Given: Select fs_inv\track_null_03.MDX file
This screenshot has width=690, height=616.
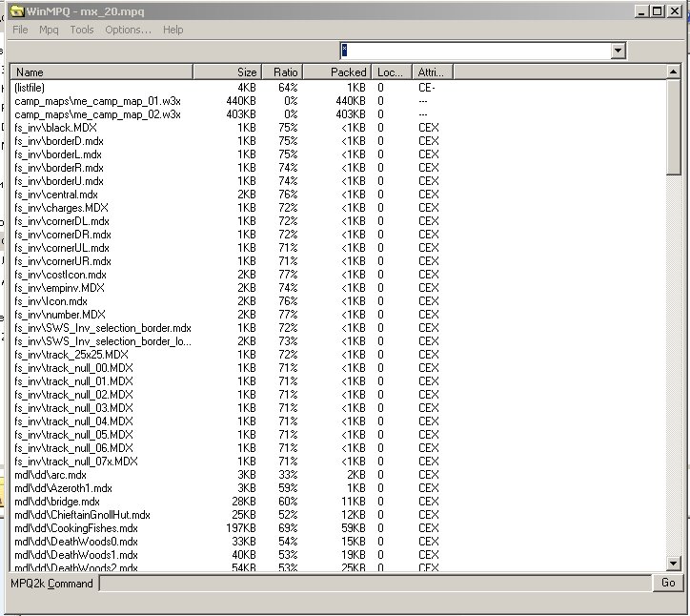Looking at the screenshot, I should [x=73, y=408].
